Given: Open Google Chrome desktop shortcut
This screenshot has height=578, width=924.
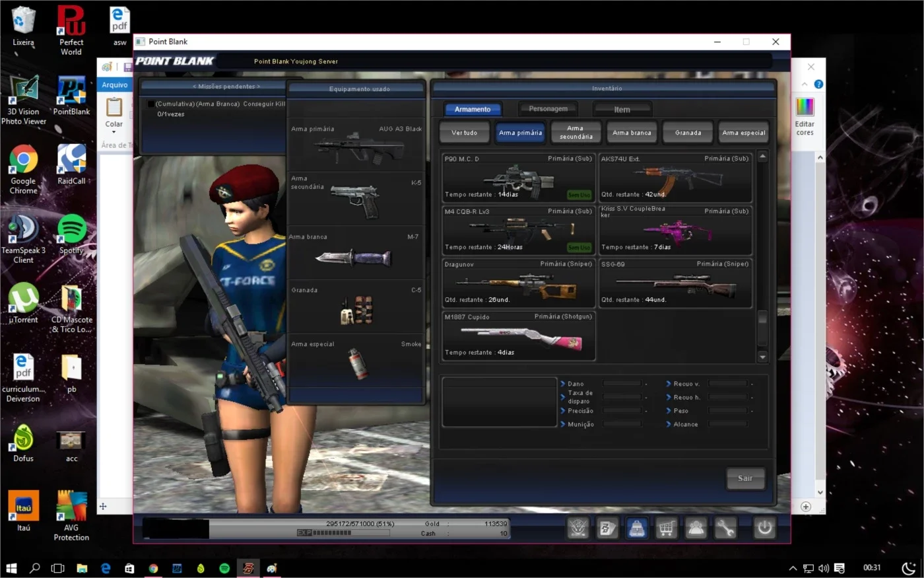Looking at the screenshot, I should pos(23,169).
